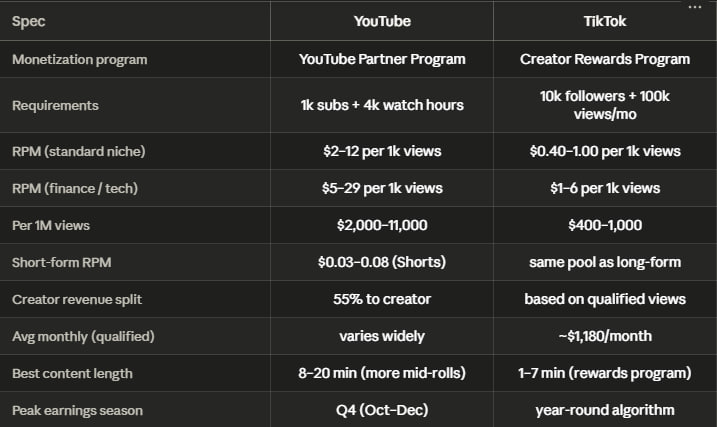Image resolution: width=717 pixels, height=427 pixels.
Task: Click the 8–20 min (more mid-rolls) cell
Action: 382,374
